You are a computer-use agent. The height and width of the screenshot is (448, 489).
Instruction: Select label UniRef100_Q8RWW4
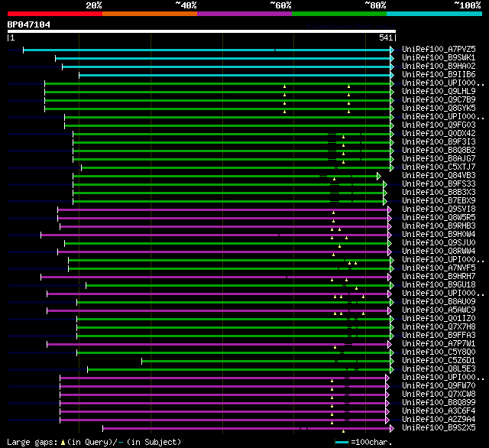(439, 252)
